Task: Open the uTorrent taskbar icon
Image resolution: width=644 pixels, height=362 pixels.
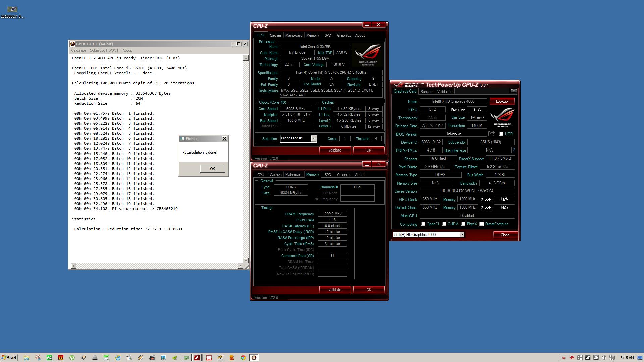Action: tap(72, 358)
